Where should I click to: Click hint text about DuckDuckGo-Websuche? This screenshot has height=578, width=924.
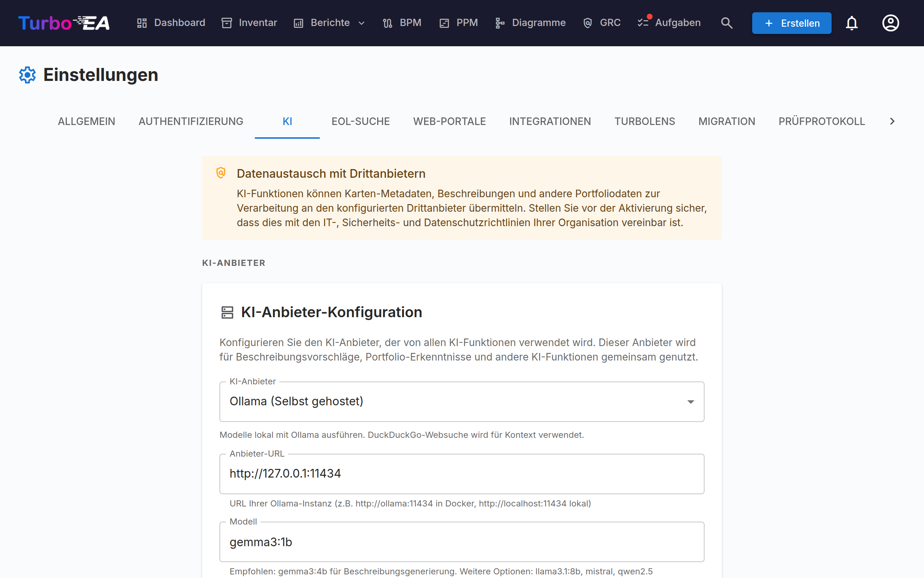click(402, 435)
